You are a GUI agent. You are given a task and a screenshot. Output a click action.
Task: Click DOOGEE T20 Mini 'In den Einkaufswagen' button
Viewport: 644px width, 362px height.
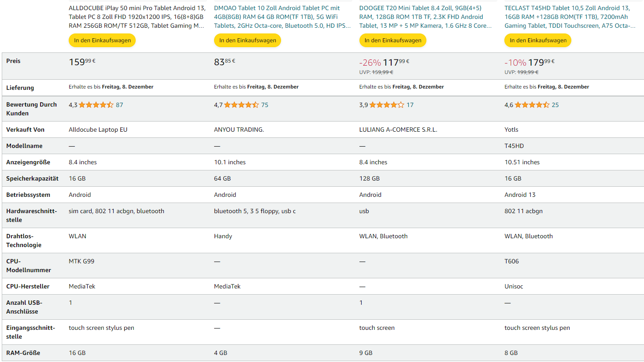point(393,41)
